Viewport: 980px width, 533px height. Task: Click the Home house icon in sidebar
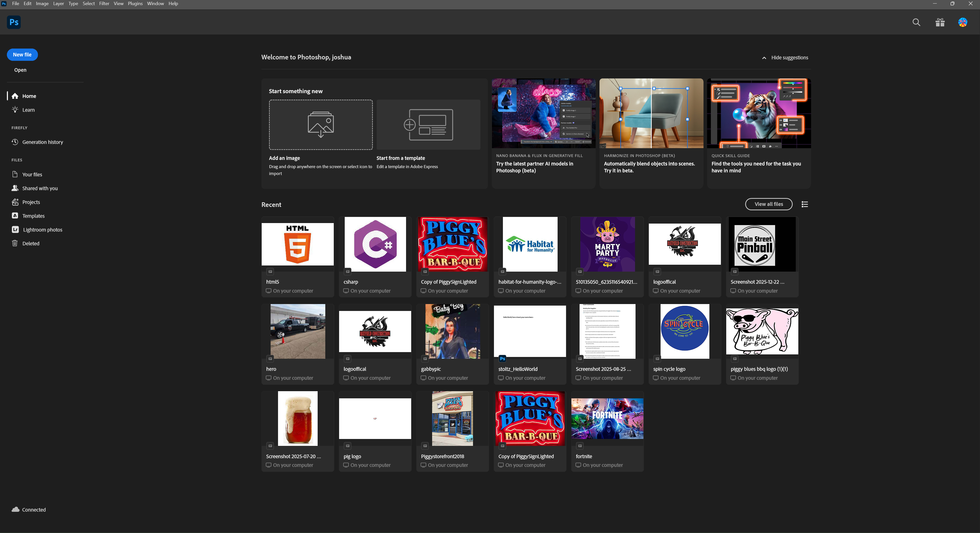[15, 96]
